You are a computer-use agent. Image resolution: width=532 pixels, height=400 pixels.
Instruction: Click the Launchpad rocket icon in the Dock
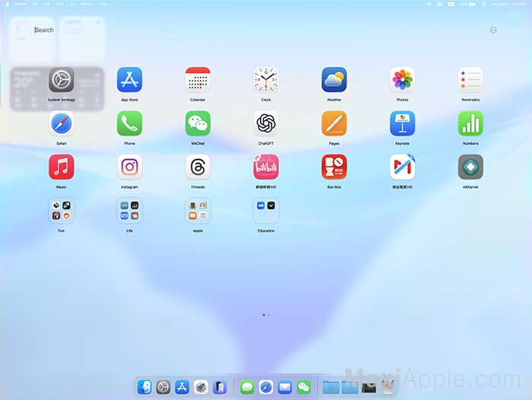(201, 387)
